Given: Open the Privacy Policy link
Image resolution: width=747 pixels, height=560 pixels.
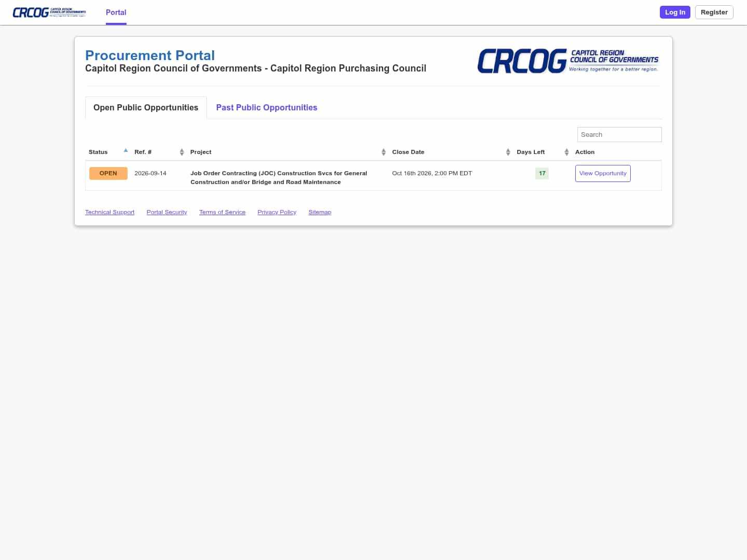Looking at the screenshot, I should tap(277, 212).
